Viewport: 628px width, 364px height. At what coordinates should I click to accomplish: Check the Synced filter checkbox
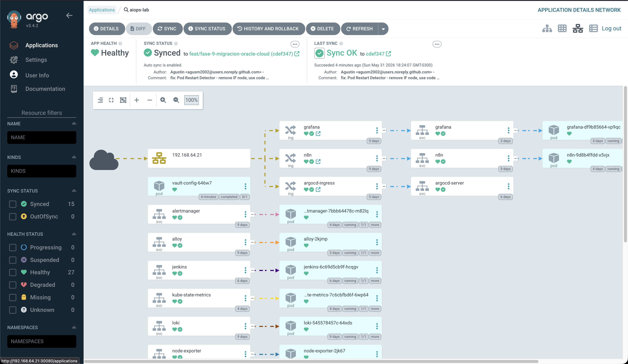coord(13,204)
